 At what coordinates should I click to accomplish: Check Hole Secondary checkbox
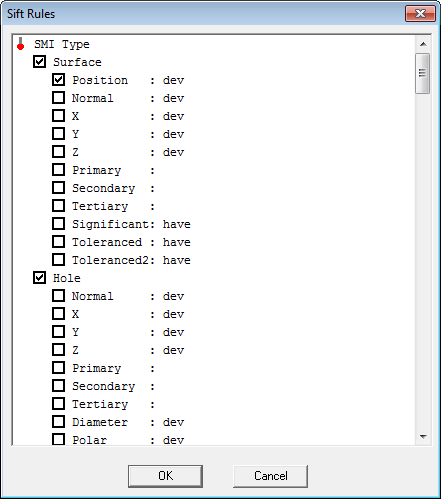point(59,386)
